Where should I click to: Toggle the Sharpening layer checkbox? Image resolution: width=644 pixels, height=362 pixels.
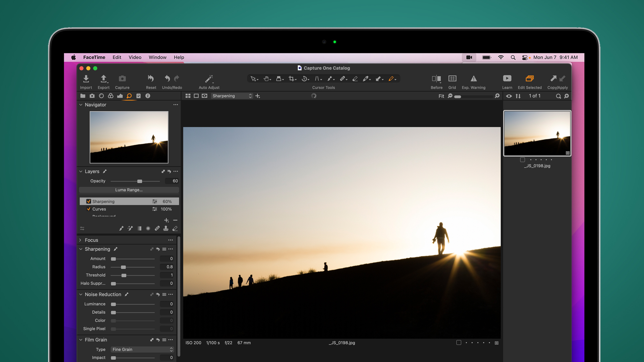pos(88,201)
